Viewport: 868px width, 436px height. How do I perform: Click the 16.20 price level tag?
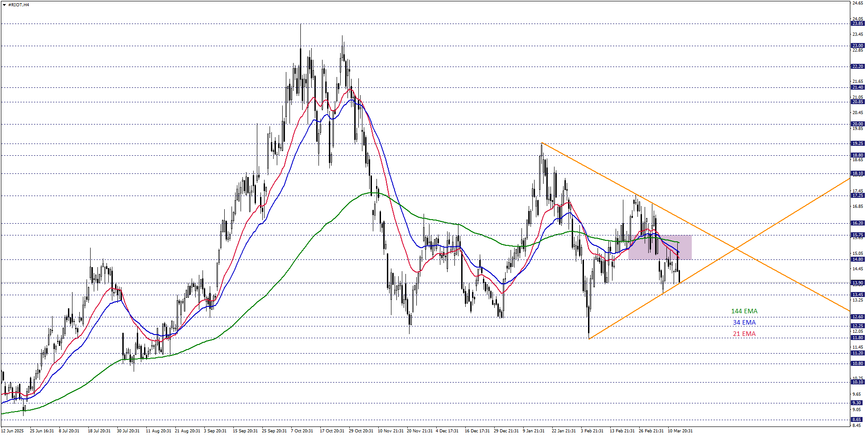857,223
